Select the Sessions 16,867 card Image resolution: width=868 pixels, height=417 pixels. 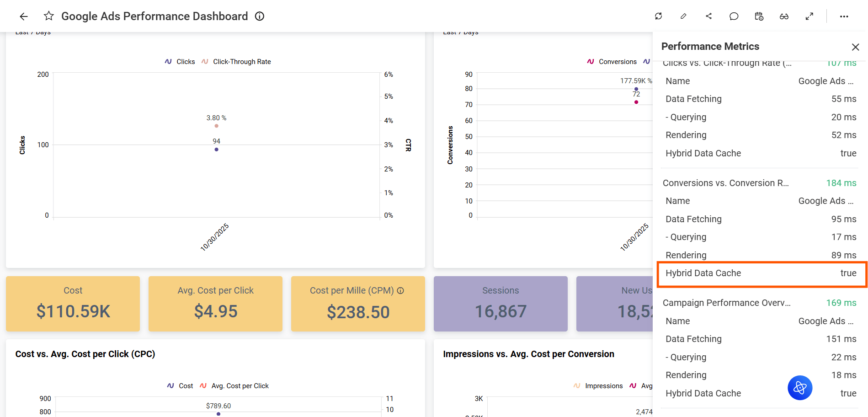tap(501, 304)
